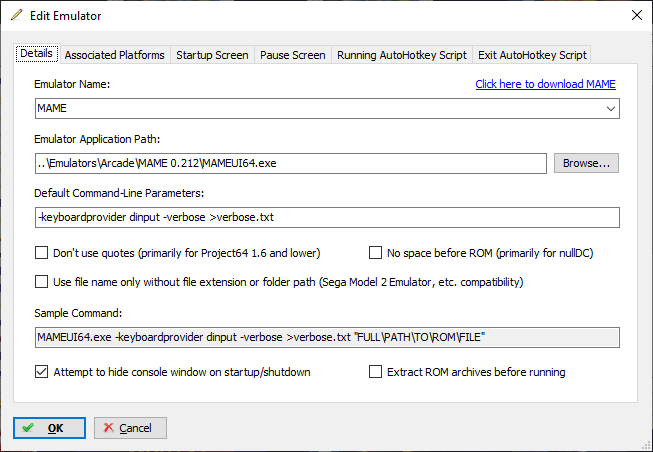Switch to the Exit AutoHotkey Script tab

(532, 55)
